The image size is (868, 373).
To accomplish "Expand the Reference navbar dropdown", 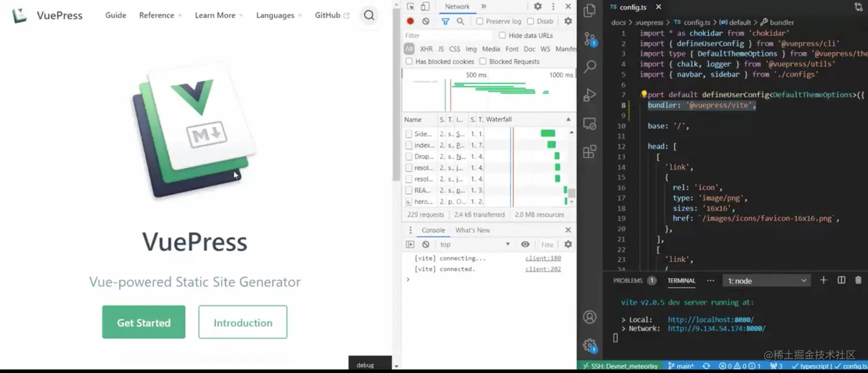I will [160, 15].
